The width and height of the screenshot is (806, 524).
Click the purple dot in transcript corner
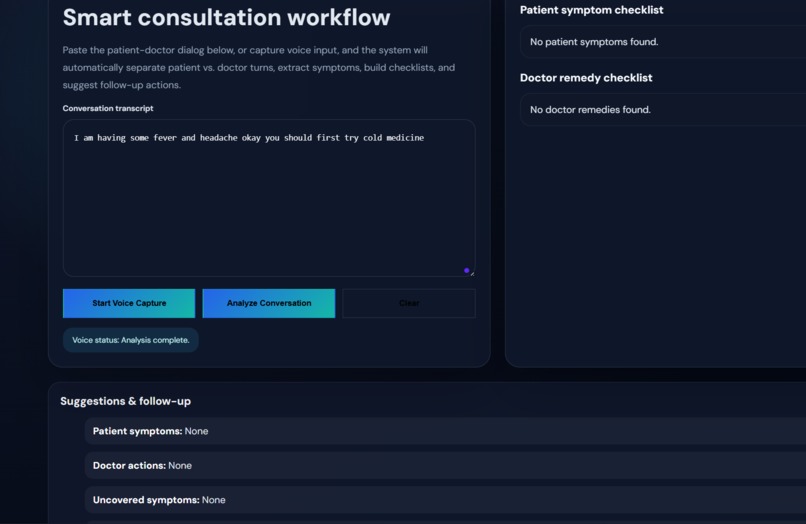point(466,270)
